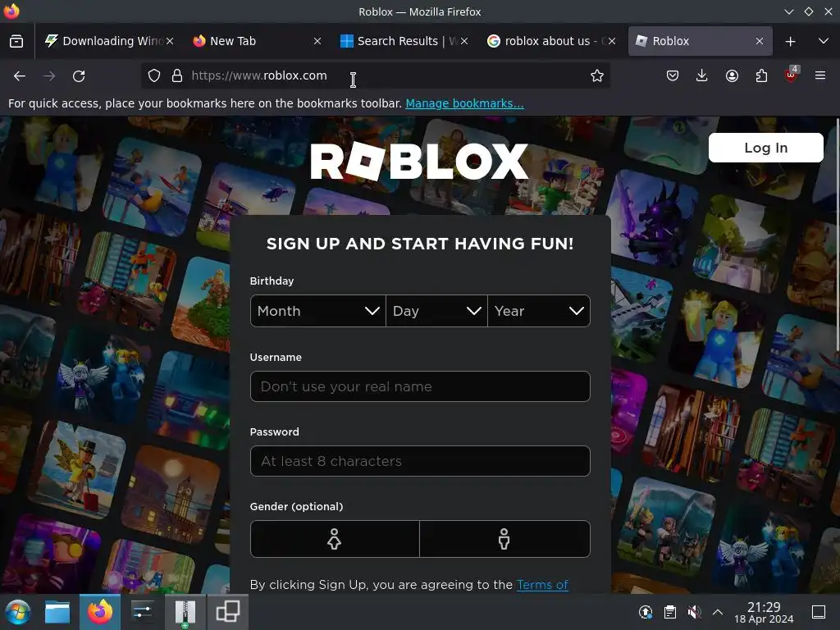Close the Downloading Windows tab
840x630 pixels.
click(170, 41)
